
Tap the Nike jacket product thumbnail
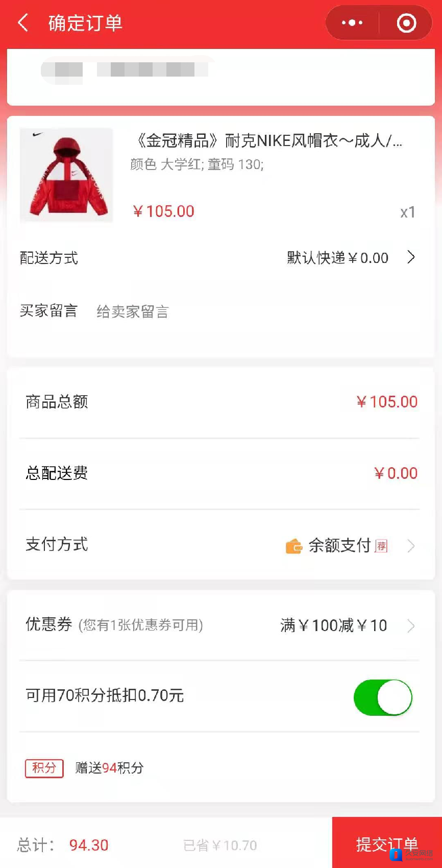point(66,175)
